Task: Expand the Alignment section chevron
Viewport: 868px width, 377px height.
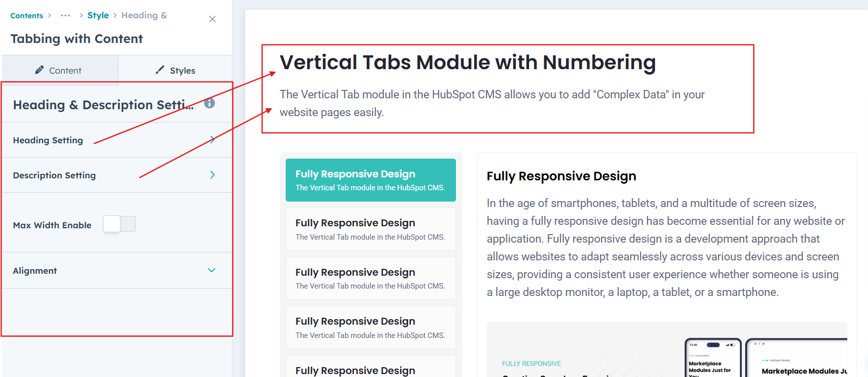Action: click(x=212, y=270)
